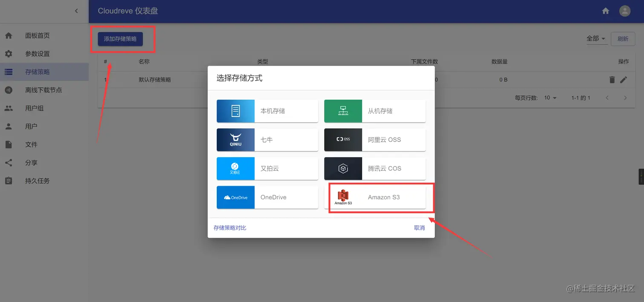
Task: Click the Qiniu bull logo
Action: [x=236, y=140]
